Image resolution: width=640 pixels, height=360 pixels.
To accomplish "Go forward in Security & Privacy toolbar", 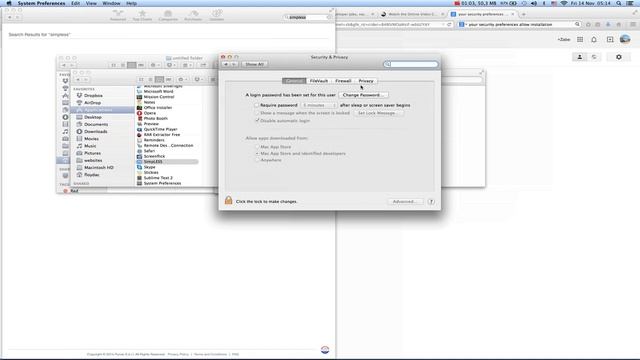I will [x=234, y=64].
